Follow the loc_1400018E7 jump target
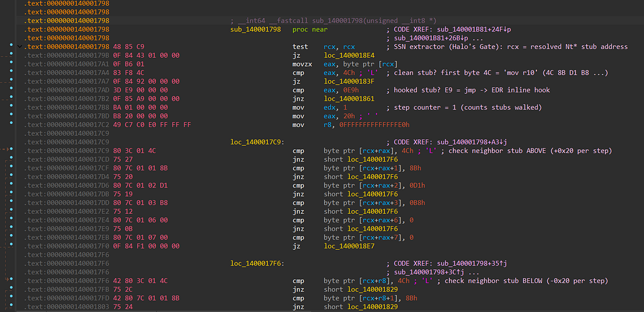 [349, 247]
